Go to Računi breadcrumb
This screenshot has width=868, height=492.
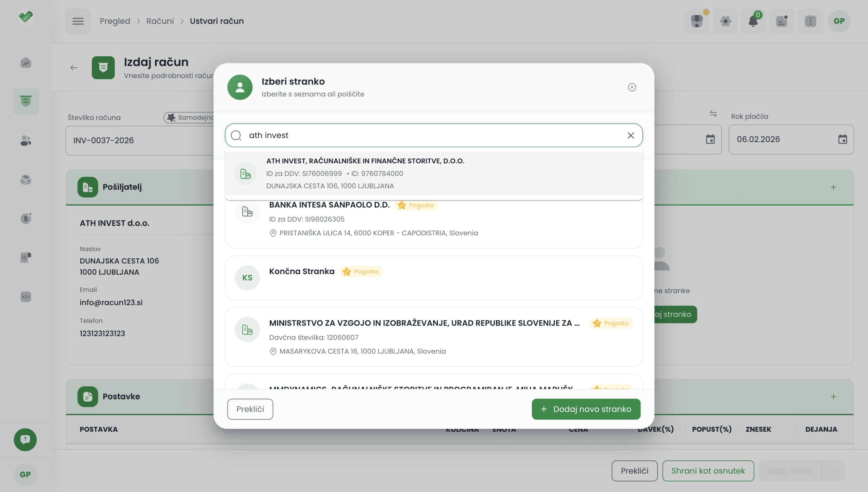(x=160, y=21)
